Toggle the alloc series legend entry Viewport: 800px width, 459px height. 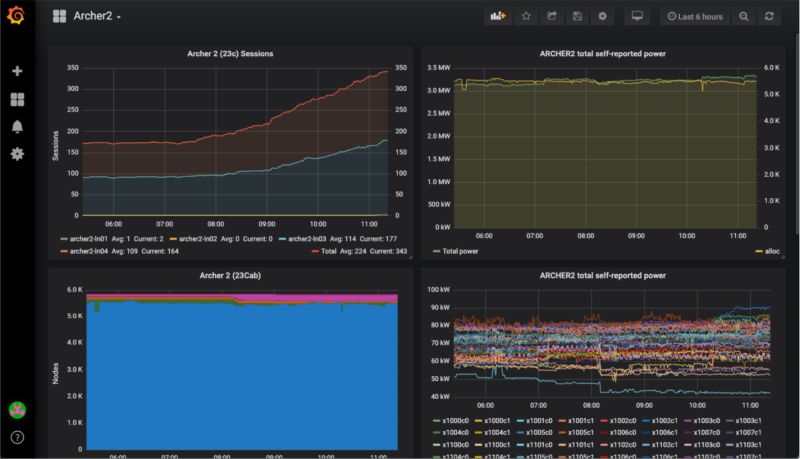tap(772, 251)
